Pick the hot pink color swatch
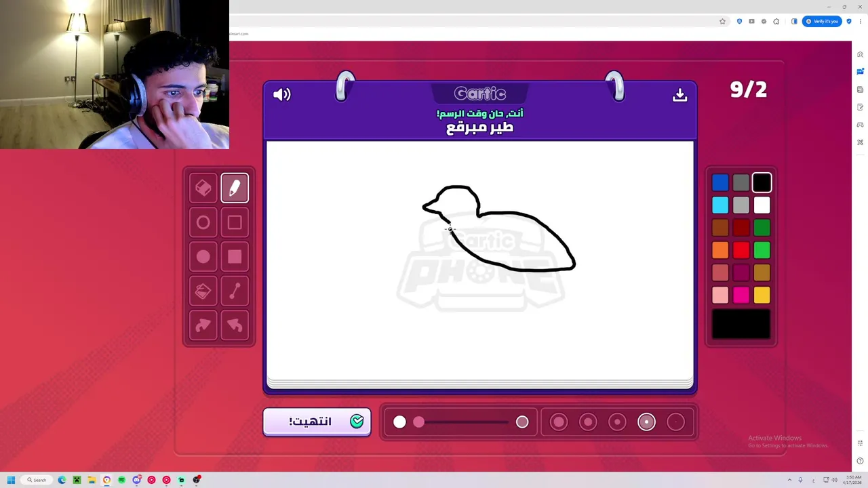The height and width of the screenshot is (488, 868). coord(741,295)
